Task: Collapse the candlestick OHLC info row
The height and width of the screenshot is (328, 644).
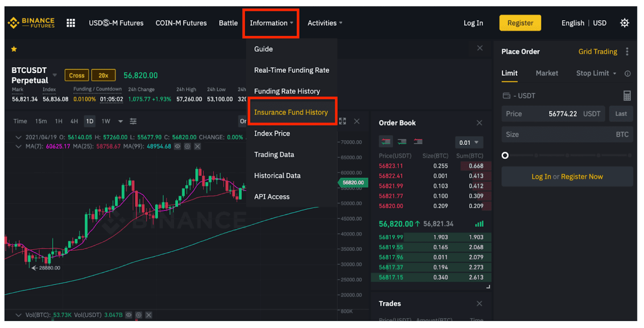Action: [18, 137]
